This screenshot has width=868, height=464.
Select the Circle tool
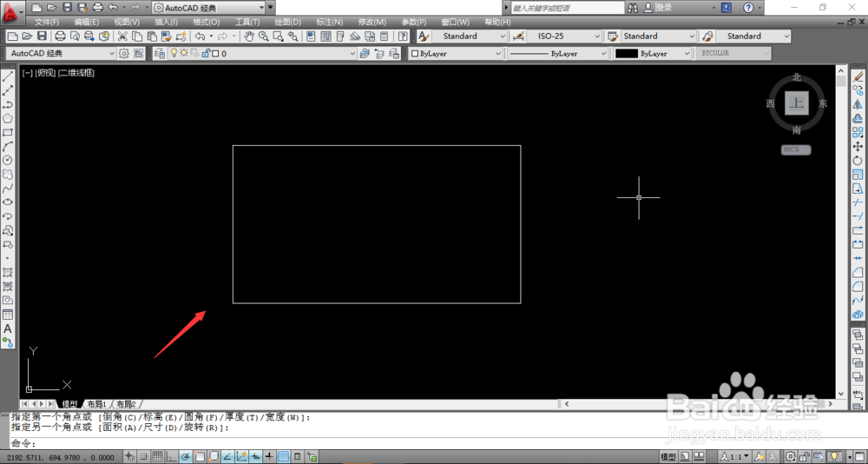(x=8, y=160)
